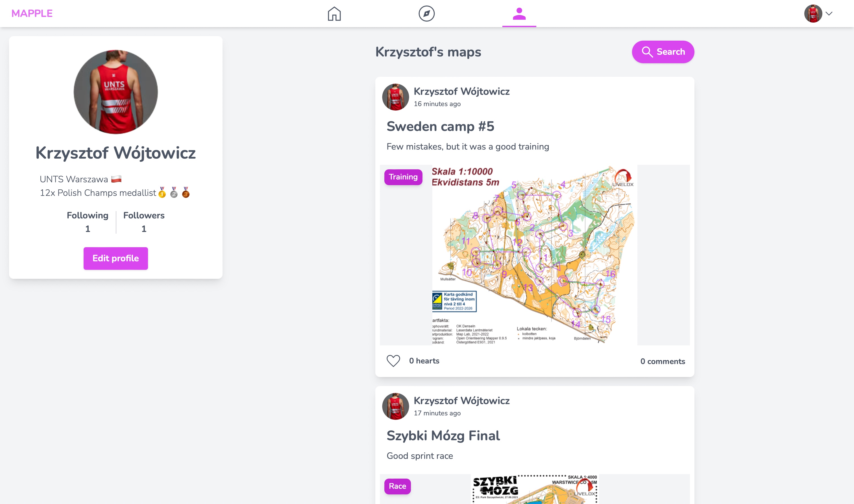Click author name on Sweden camp post
The width and height of the screenshot is (854, 504).
(461, 91)
